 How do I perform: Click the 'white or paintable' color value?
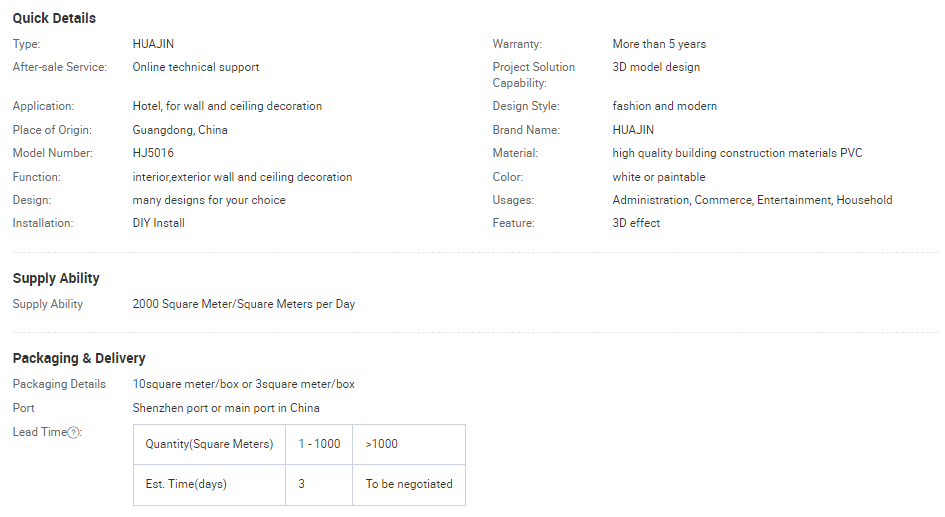pyautogui.click(x=659, y=177)
